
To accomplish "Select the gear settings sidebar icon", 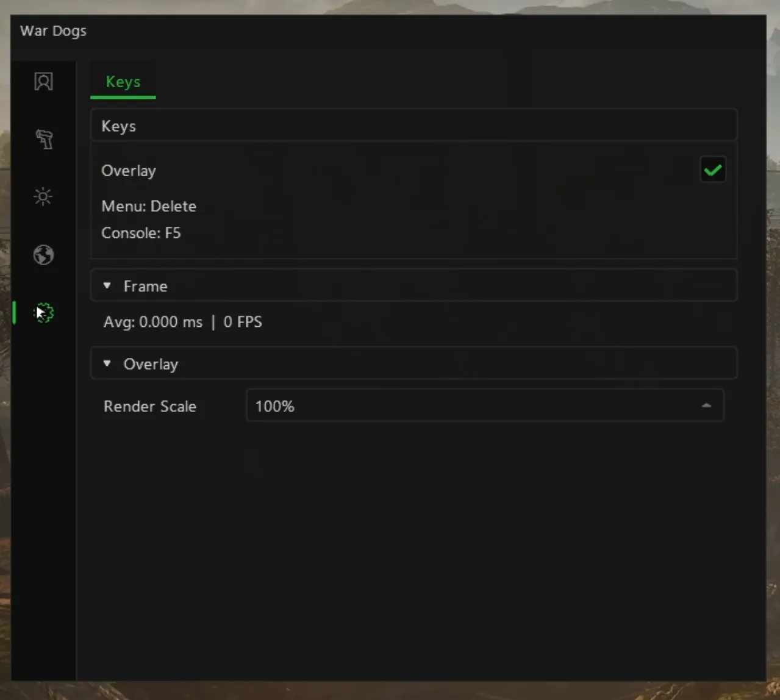I will coord(43,313).
